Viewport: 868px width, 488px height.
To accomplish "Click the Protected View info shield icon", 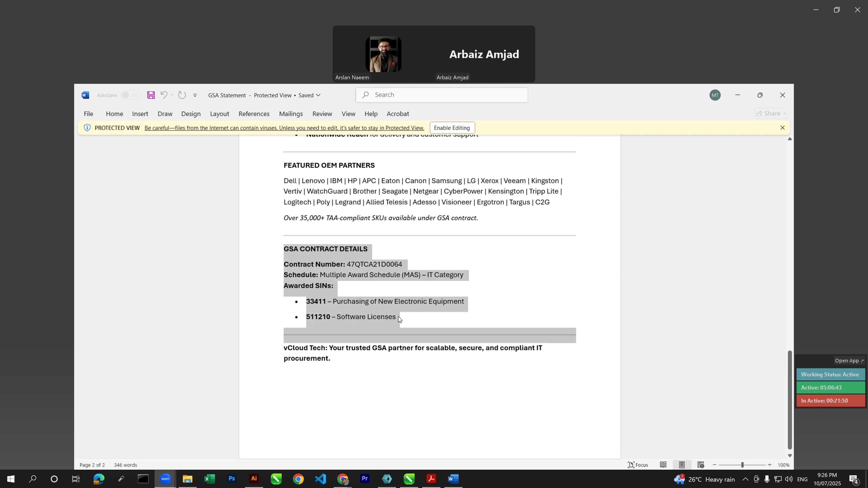I will [x=87, y=128].
